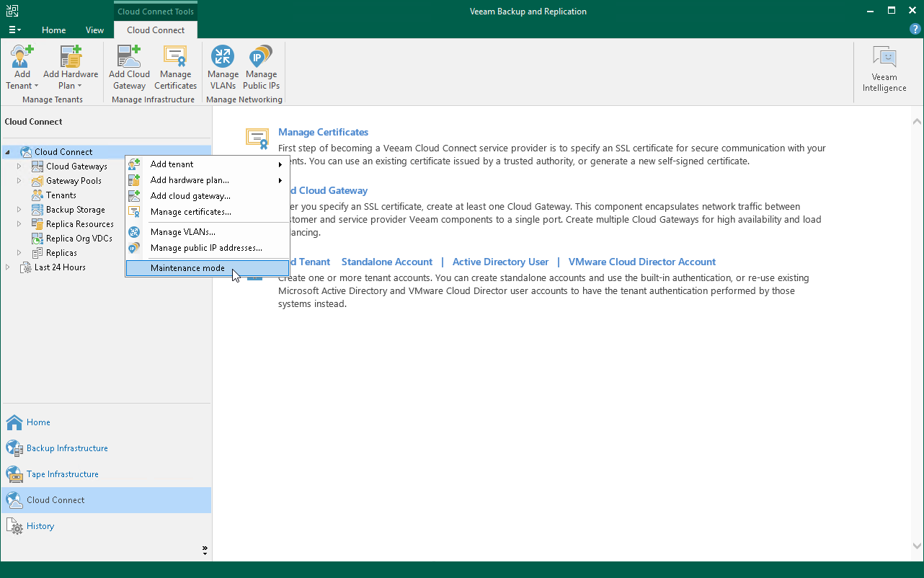Screen dimensions: 924x578
Task: Open the VMware Cloud Director Account link
Action: [x=642, y=262]
